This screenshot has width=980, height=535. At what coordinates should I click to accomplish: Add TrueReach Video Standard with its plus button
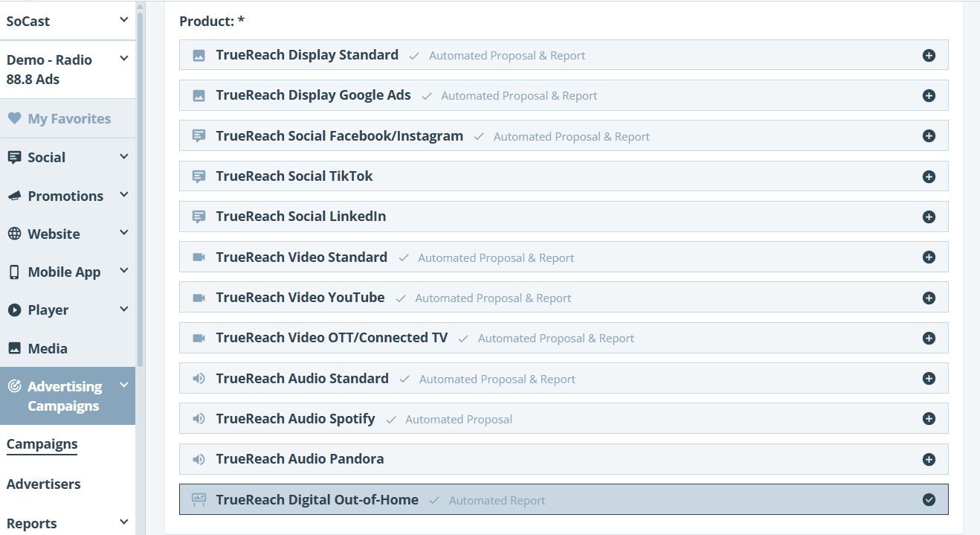tap(929, 257)
